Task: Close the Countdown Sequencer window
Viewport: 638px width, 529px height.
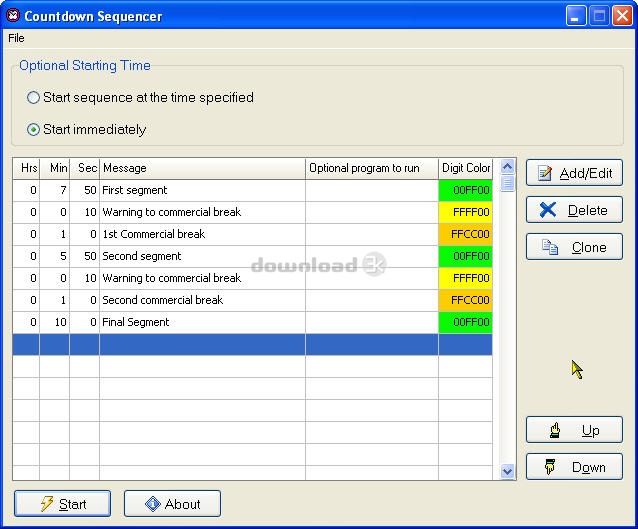Action: 622,15
